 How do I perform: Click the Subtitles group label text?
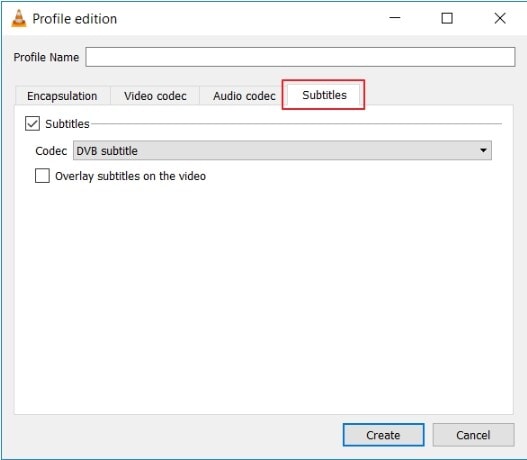click(67, 124)
